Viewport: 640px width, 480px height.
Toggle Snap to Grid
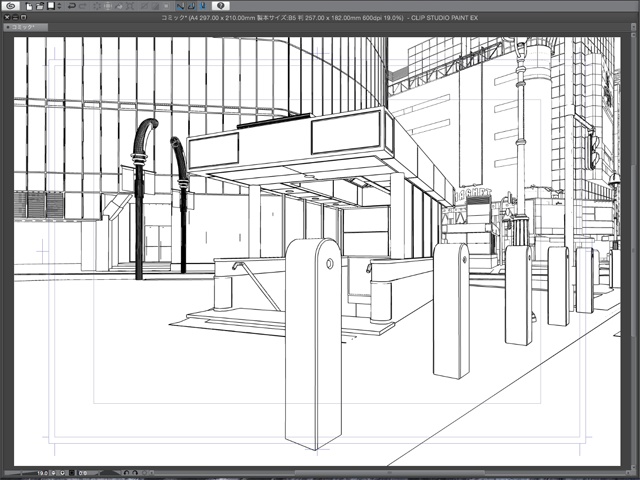(202, 6)
